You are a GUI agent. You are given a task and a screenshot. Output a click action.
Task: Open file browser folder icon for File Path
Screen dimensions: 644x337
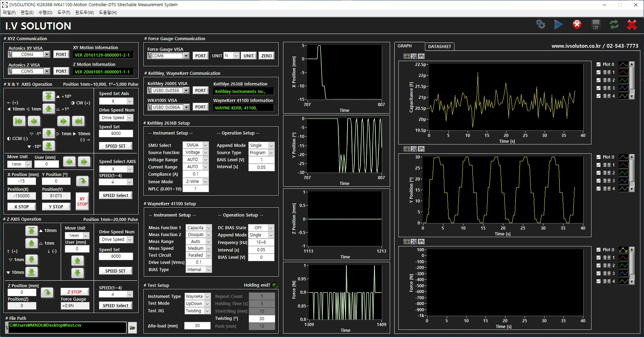point(132,328)
